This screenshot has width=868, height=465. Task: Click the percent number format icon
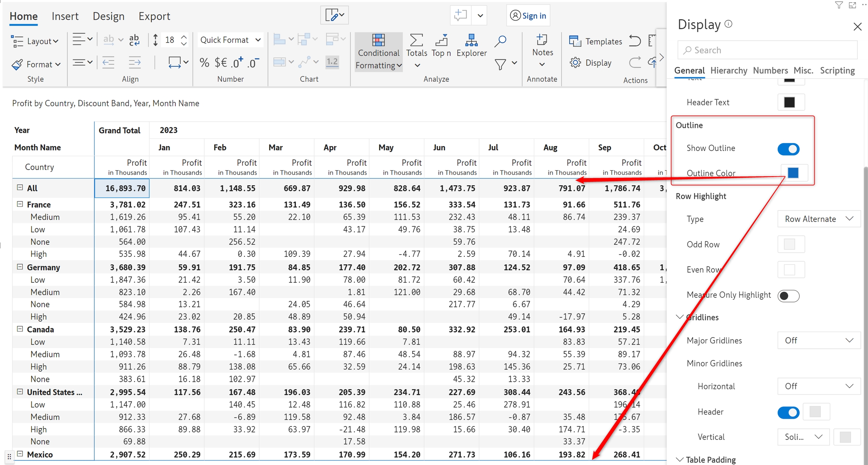click(x=204, y=63)
